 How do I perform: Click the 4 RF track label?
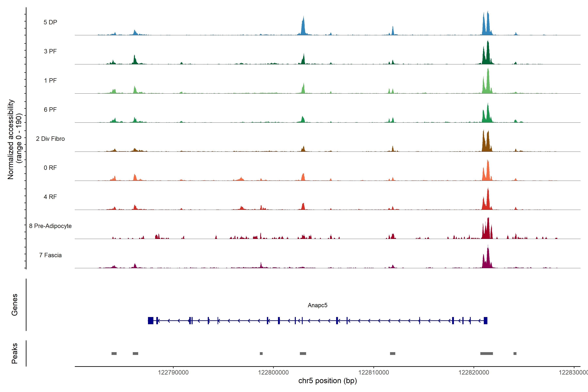point(50,197)
